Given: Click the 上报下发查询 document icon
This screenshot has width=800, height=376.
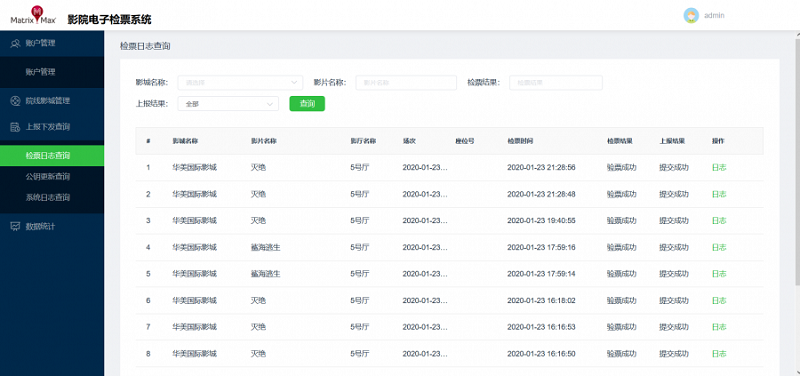Looking at the screenshot, I should click(x=15, y=127).
